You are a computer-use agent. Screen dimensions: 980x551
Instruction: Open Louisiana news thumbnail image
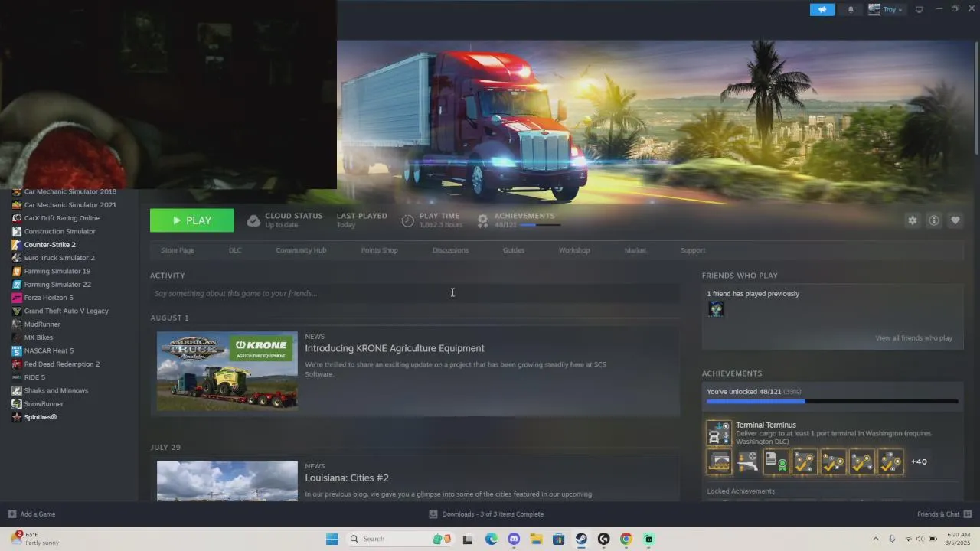(227, 481)
